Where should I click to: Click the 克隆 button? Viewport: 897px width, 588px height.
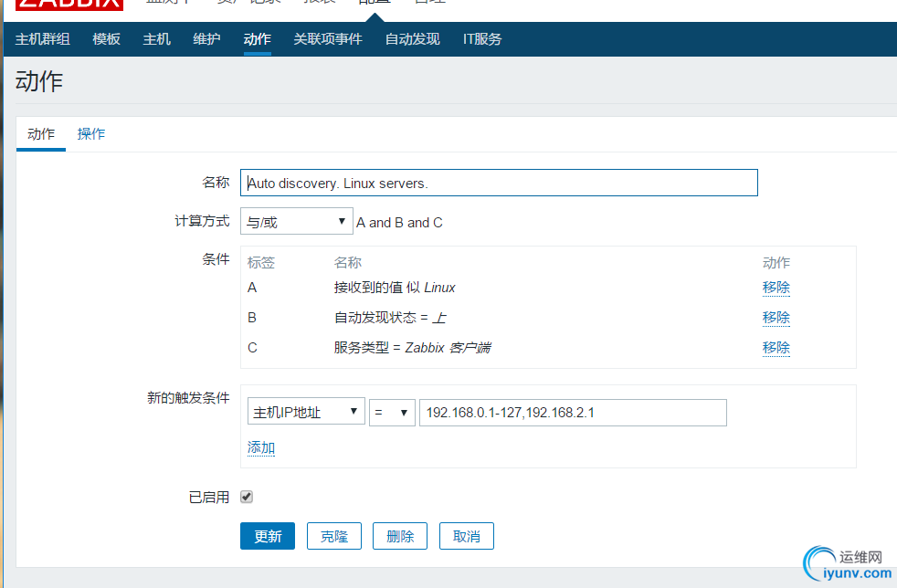(333, 536)
